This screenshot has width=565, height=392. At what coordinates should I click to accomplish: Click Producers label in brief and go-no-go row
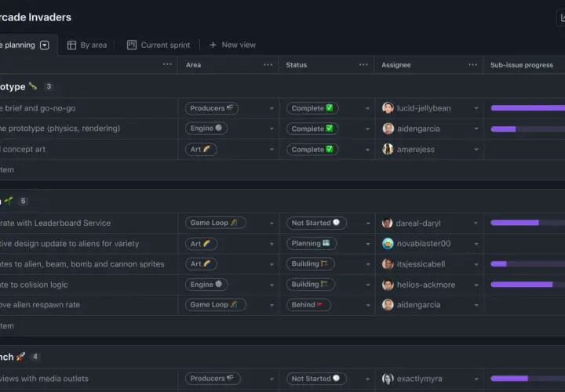point(212,108)
